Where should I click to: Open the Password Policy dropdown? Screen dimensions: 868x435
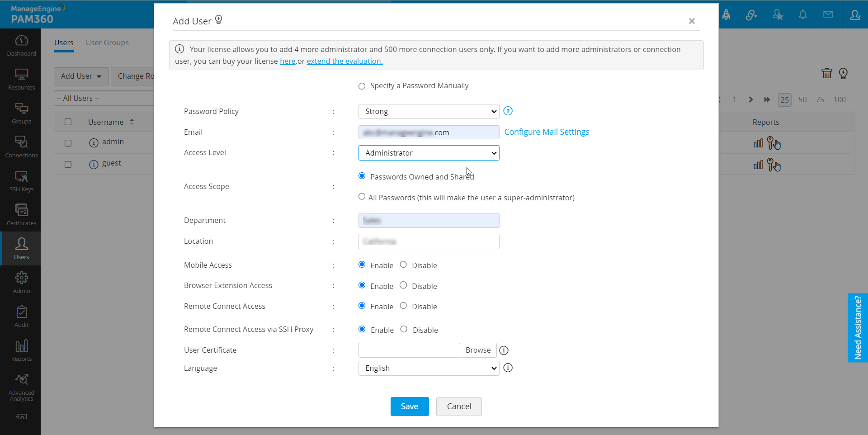pos(429,111)
